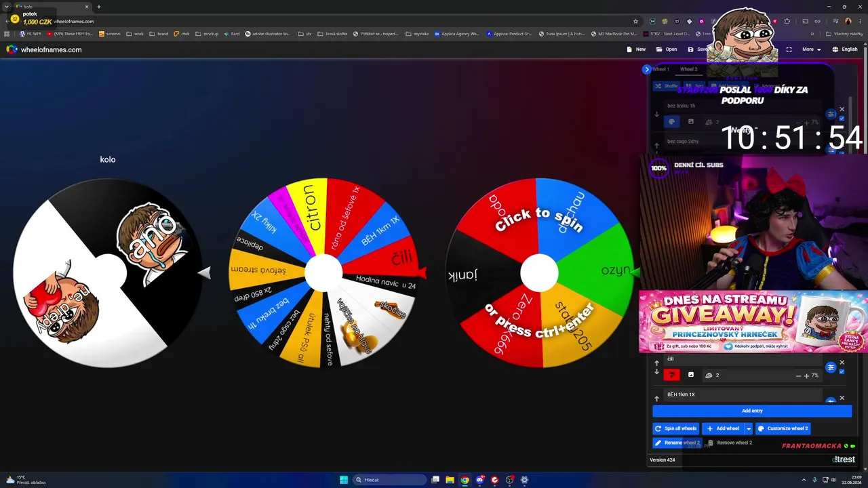
Task: Open the 'Bard' bookmark
Action: [x=231, y=33]
